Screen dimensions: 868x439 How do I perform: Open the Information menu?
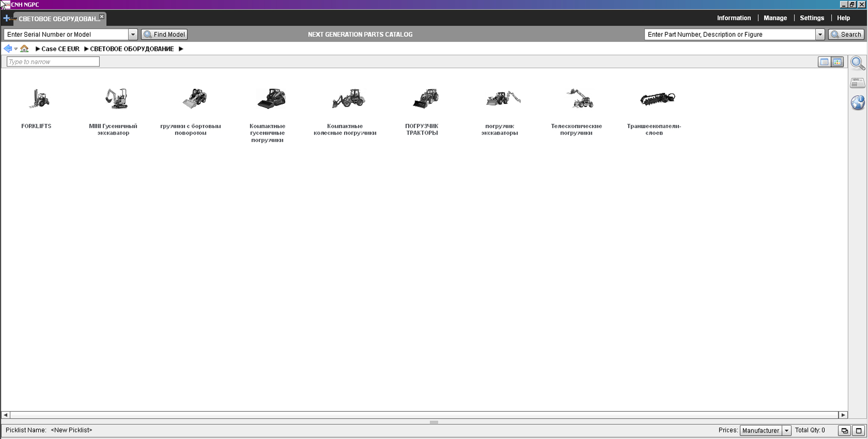tap(733, 18)
